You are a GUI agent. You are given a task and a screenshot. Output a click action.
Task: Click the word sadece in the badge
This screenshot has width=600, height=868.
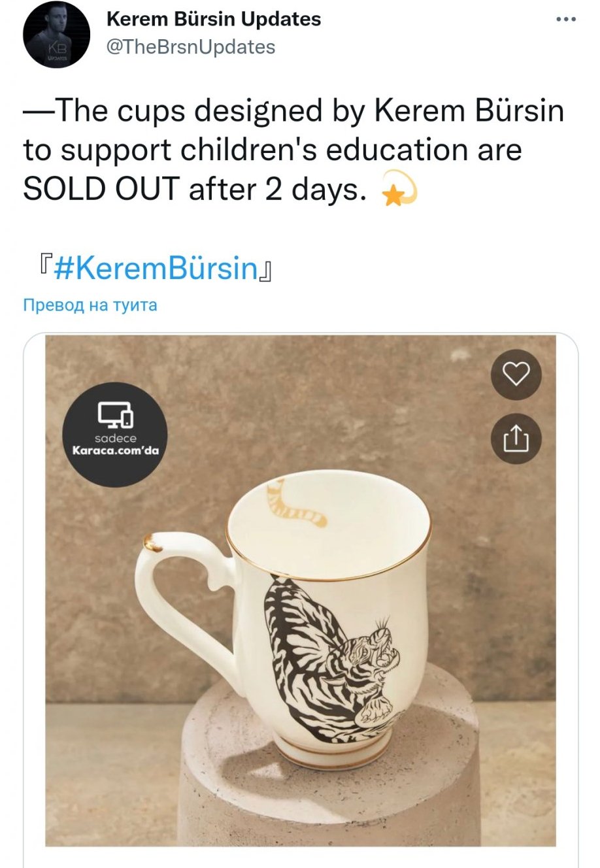[115, 438]
